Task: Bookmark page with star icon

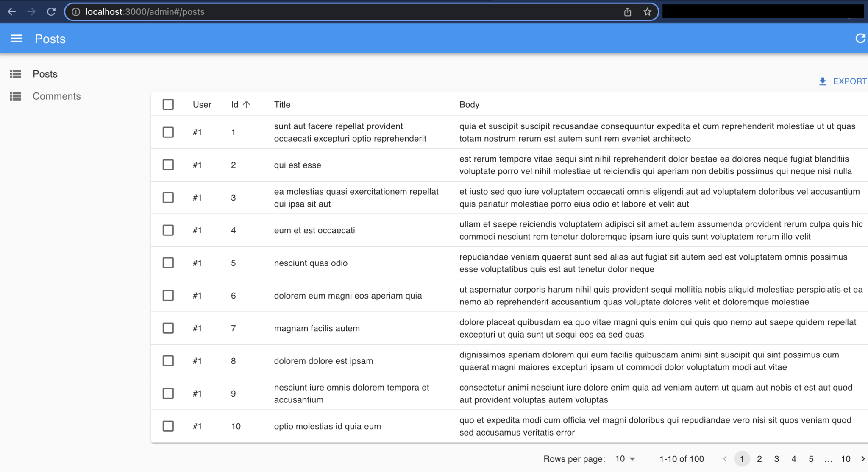Action: [x=647, y=12]
